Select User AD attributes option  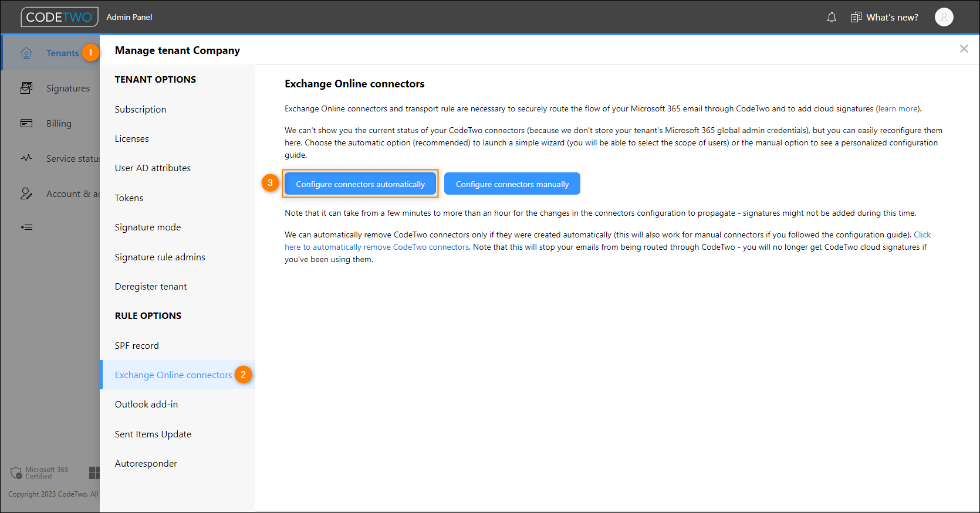tap(177, 168)
